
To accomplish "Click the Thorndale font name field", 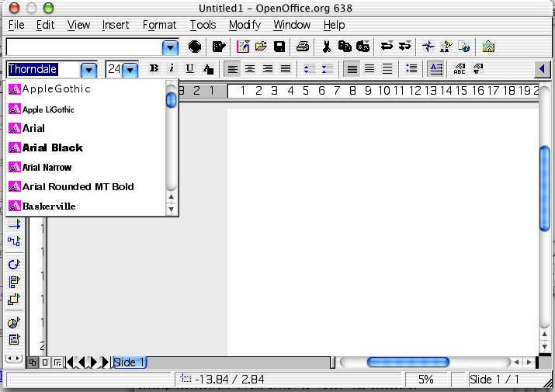I will pyautogui.click(x=43, y=69).
